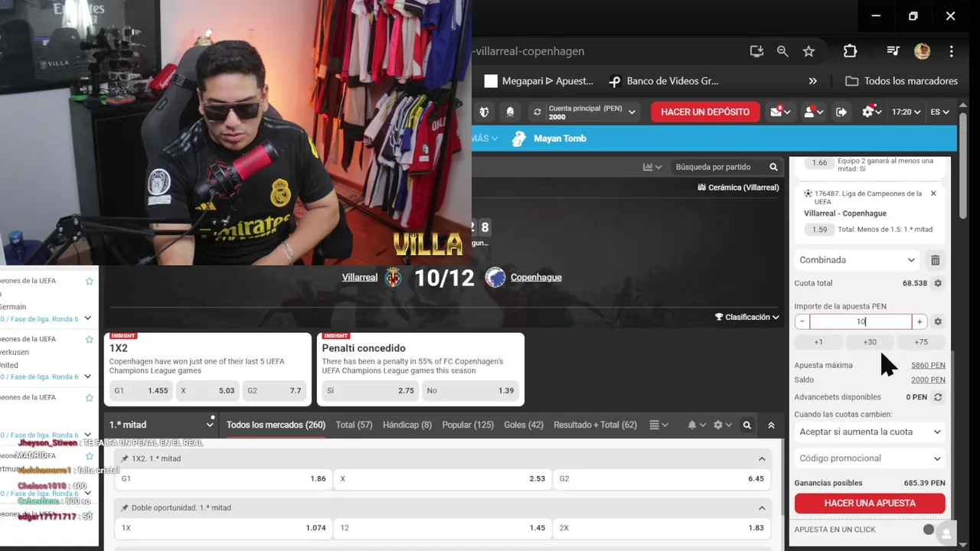Open the markets gear settings dropdown

[722, 425]
